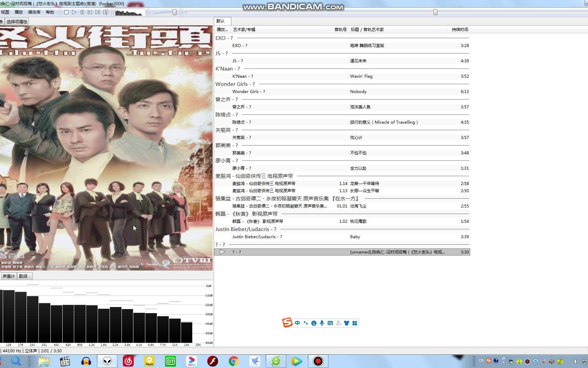Select track 桃花庵歌
The image size is (588, 368).
(342, 221)
